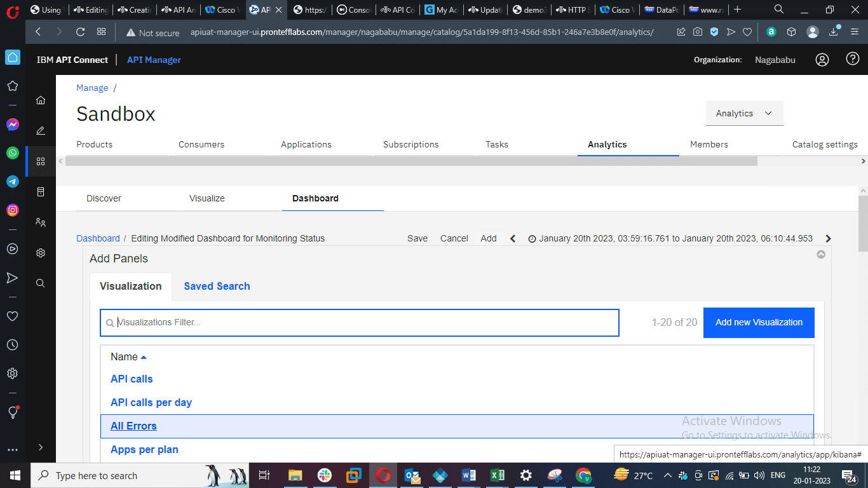The width and height of the screenshot is (868, 488).
Task: Open the player icon in Opera sidebar
Action: (x=13, y=248)
